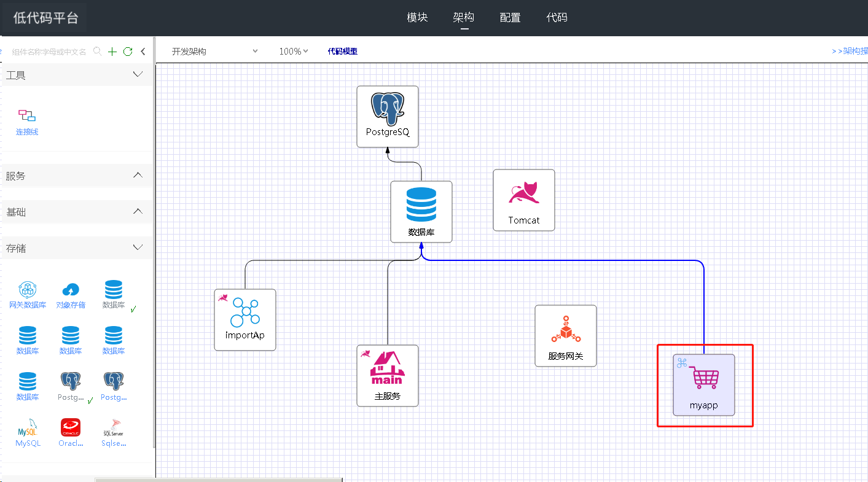The height and width of the screenshot is (482, 868).
Task: Switch to the 模块 tab
Action: click(417, 18)
